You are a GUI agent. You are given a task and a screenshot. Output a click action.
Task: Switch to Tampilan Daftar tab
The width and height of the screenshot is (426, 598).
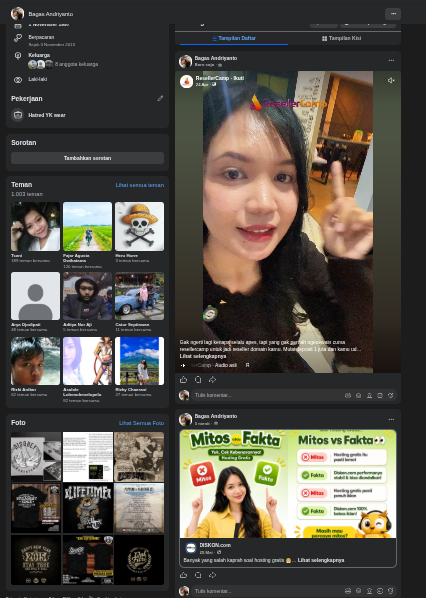pyautogui.click(x=234, y=38)
